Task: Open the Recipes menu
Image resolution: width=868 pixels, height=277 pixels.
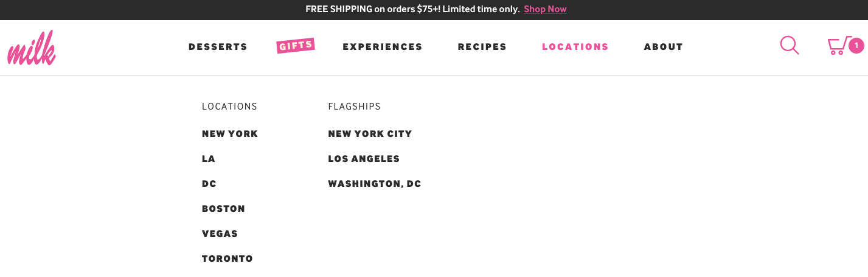Action: (482, 47)
